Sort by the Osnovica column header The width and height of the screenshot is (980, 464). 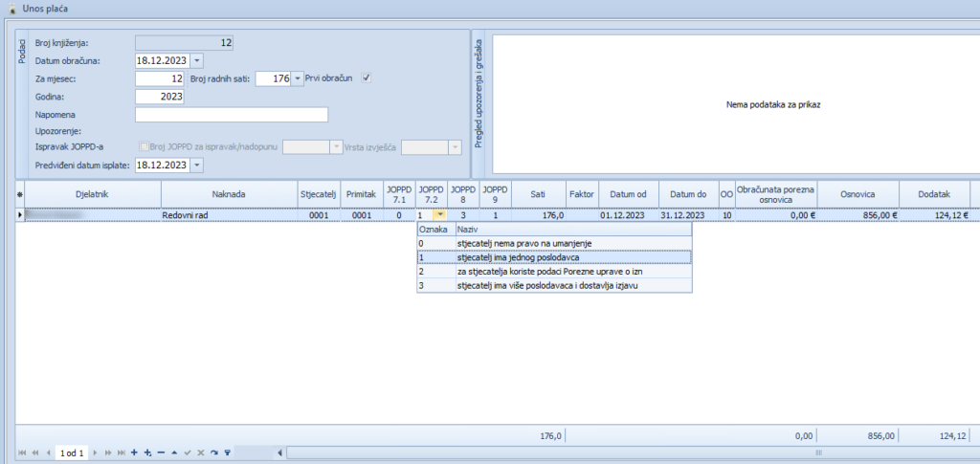point(857,194)
